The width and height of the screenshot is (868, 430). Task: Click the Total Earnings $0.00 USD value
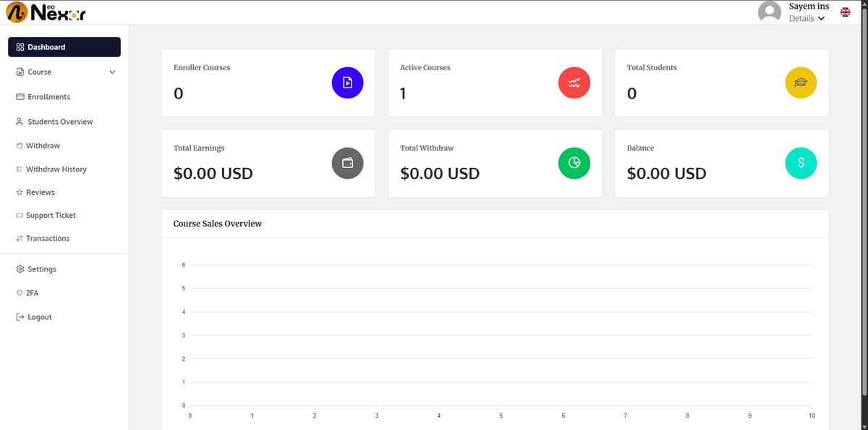click(x=213, y=174)
